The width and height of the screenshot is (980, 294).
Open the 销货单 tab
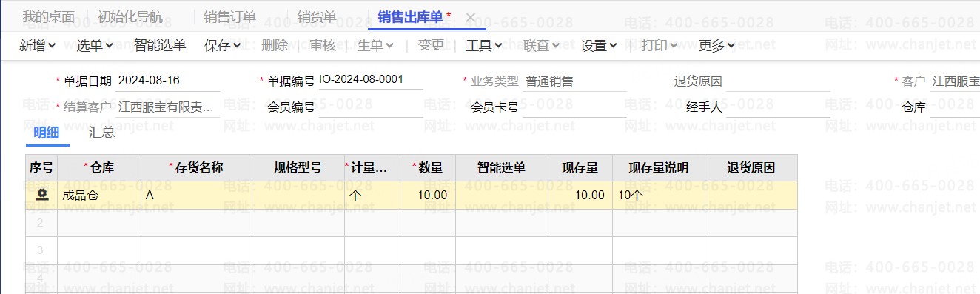pos(317,16)
